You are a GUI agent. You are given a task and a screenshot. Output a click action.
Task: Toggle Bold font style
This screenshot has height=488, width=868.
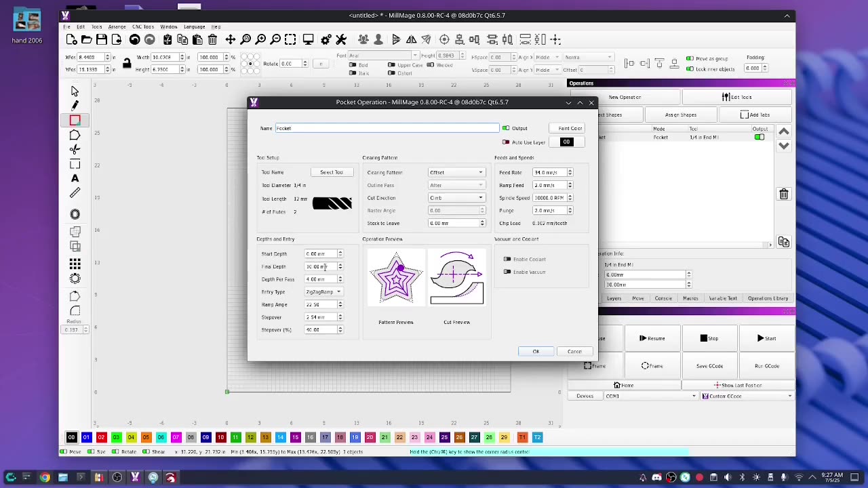click(353, 65)
